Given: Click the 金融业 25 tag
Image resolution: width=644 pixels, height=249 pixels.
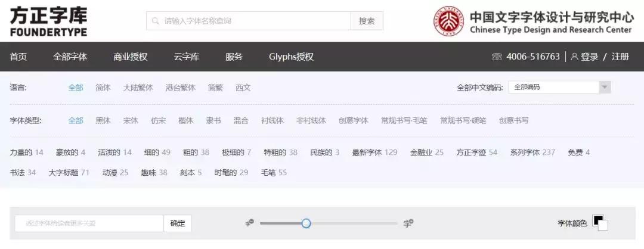Looking at the screenshot, I should point(427,152).
